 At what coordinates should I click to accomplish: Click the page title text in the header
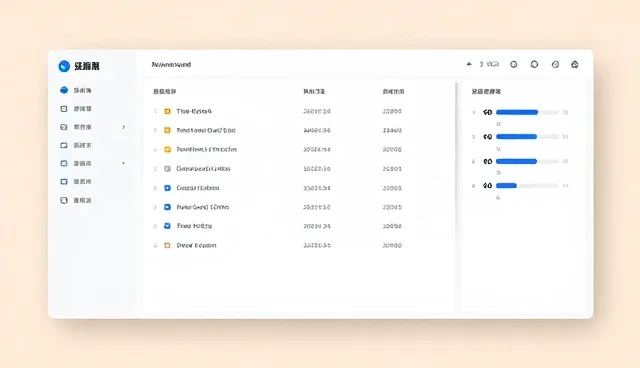click(171, 64)
